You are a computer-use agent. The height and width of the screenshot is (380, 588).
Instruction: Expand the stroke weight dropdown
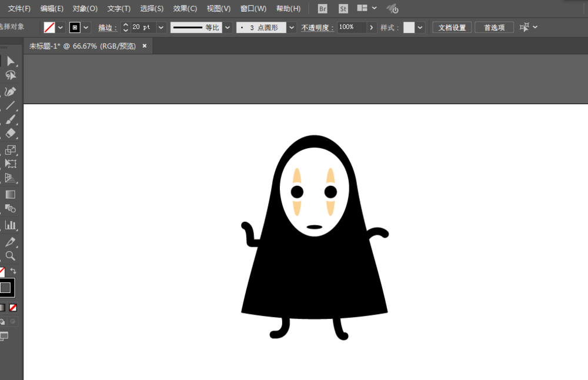point(161,28)
